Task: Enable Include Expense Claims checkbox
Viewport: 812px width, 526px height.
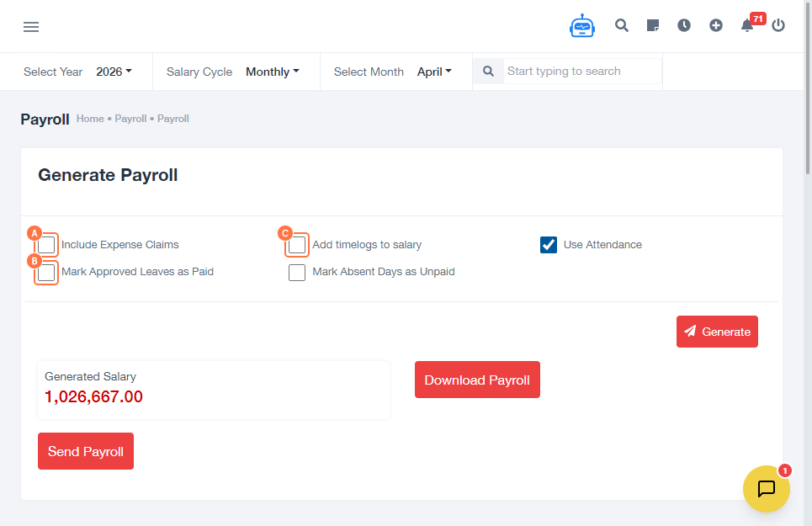Action: click(x=47, y=245)
